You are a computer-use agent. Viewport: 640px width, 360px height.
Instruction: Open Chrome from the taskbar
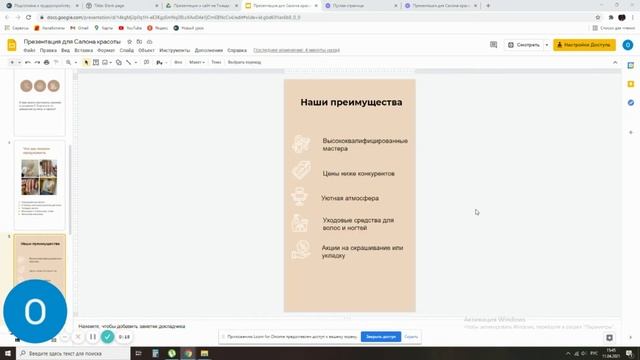click(x=188, y=353)
